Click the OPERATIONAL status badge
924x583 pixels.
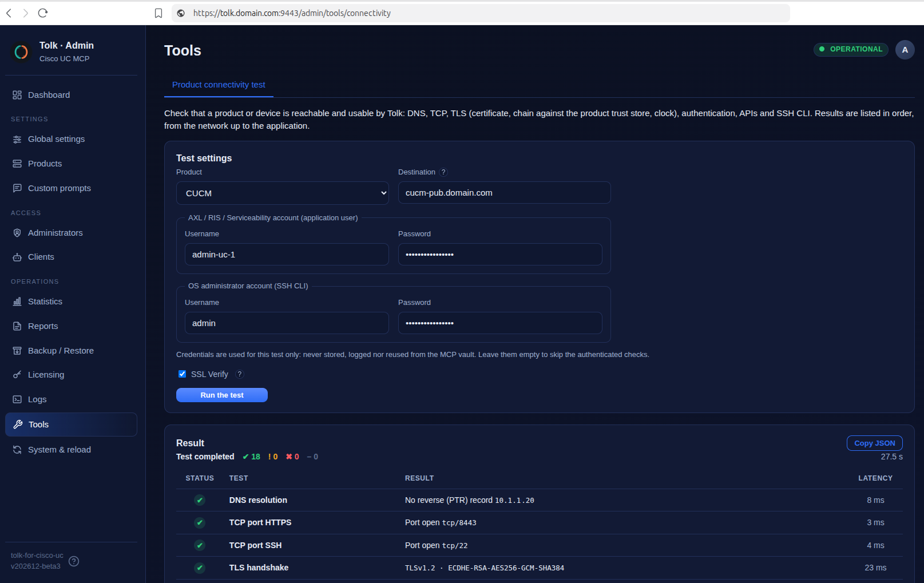(x=851, y=49)
